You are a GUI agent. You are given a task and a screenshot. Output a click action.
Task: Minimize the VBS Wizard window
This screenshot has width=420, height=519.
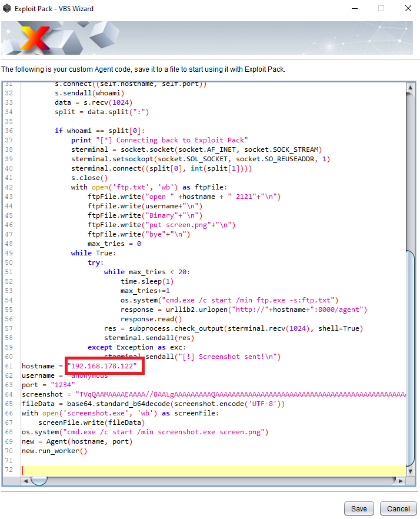[x=355, y=8]
